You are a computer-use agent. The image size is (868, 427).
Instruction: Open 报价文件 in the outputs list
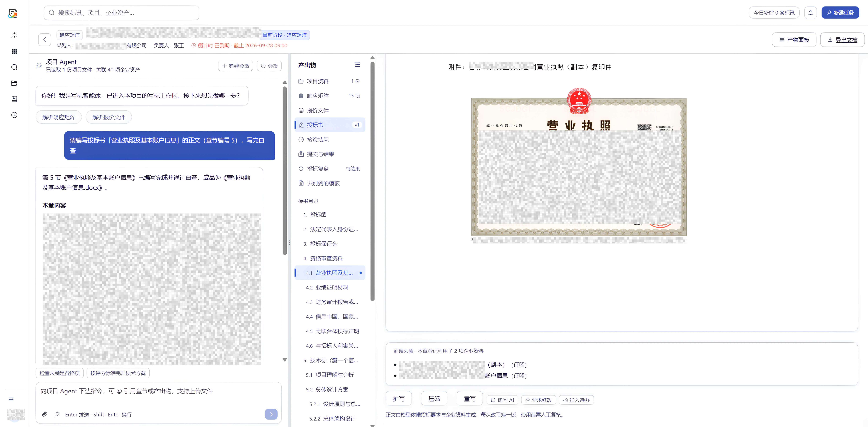[330, 110]
